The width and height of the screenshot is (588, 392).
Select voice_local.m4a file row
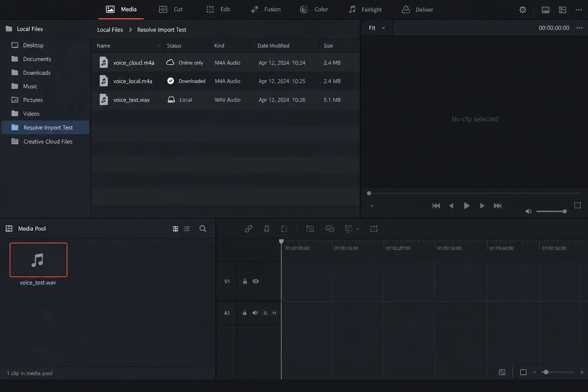coord(225,81)
